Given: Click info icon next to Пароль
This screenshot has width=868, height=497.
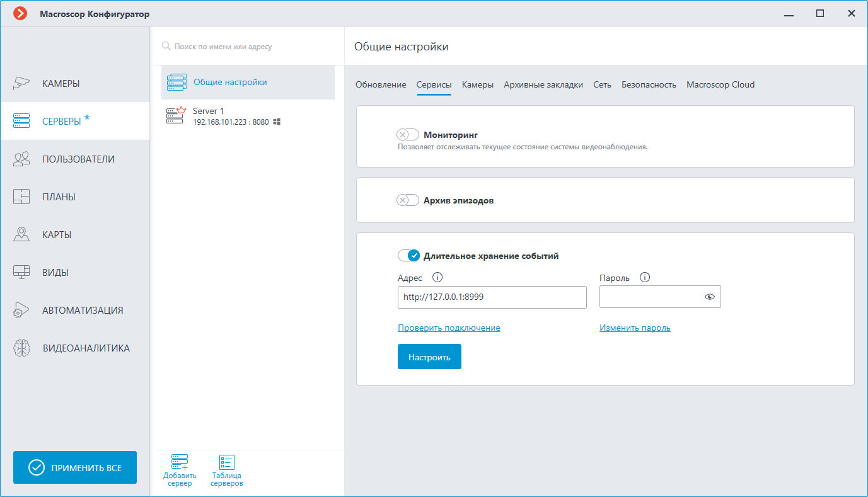Looking at the screenshot, I should (644, 277).
